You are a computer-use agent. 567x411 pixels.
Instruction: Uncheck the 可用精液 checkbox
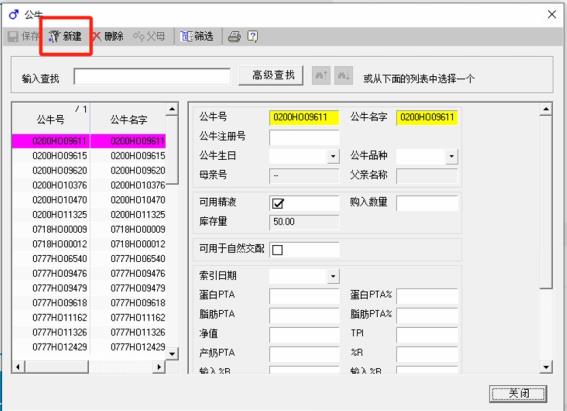[x=278, y=204]
